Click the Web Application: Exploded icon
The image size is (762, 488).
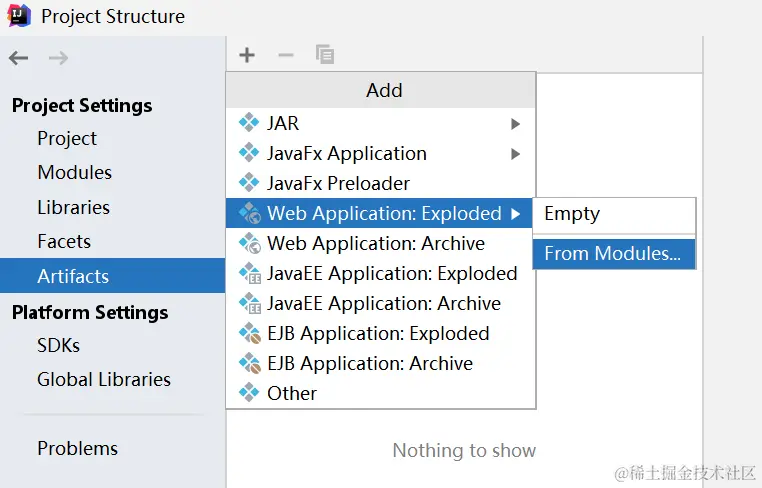point(250,213)
